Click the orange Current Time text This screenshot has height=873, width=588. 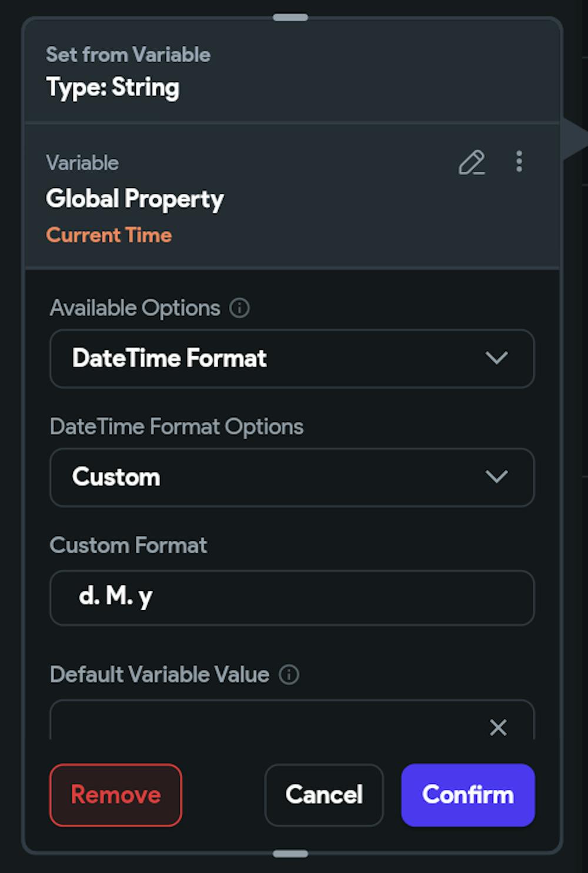pyautogui.click(x=109, y=235)
